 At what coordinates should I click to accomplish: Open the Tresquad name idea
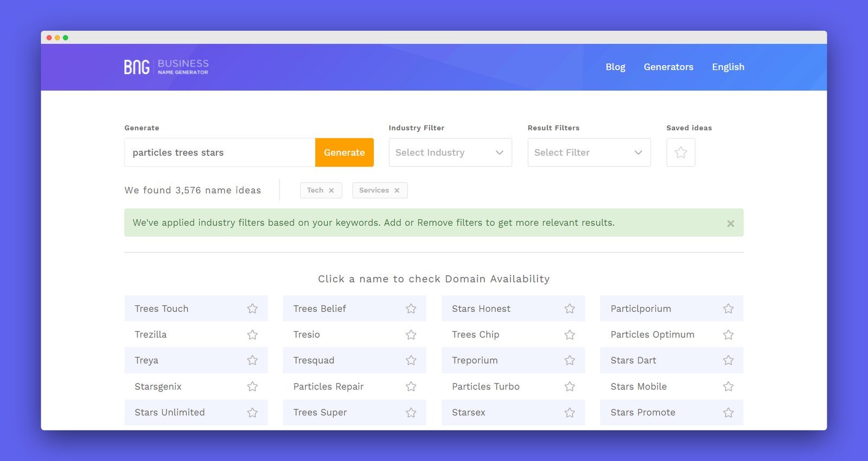click(314, 360)
